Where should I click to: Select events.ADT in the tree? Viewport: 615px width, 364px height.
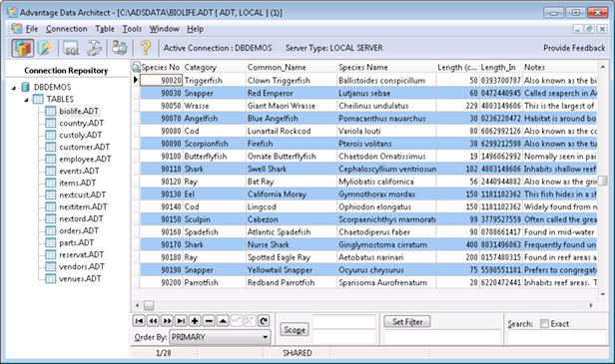coord(79,171)
